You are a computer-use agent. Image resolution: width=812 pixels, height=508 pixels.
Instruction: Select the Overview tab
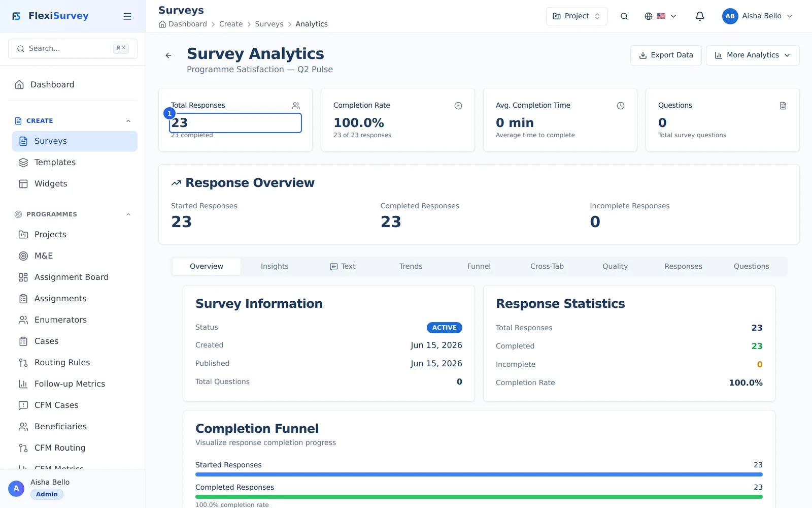point(207,267)
